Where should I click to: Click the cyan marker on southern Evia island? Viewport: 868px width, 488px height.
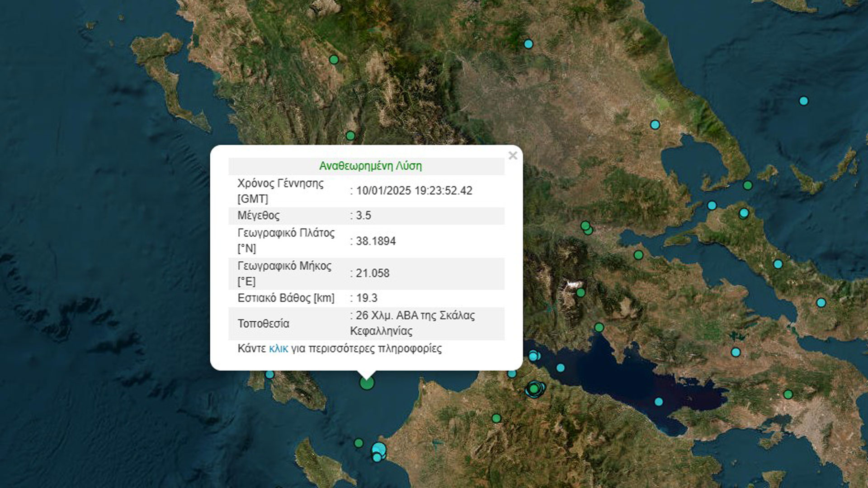coord(821,303)
